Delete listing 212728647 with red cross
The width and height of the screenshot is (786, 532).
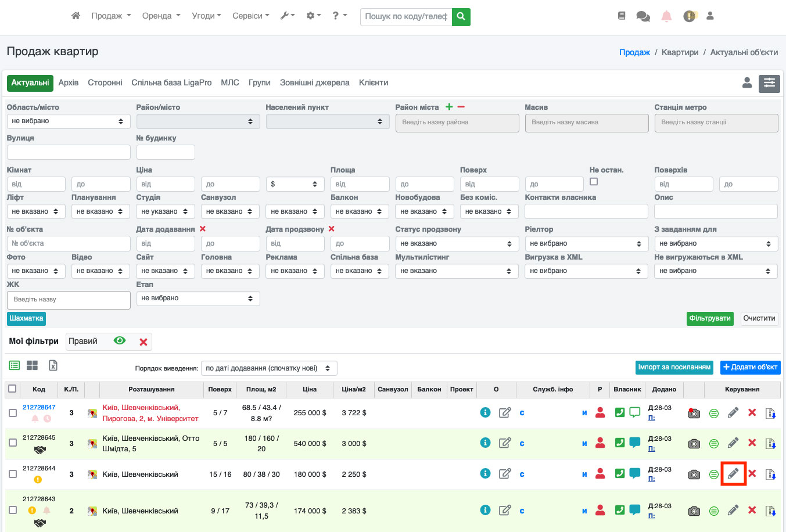(752, 412)
